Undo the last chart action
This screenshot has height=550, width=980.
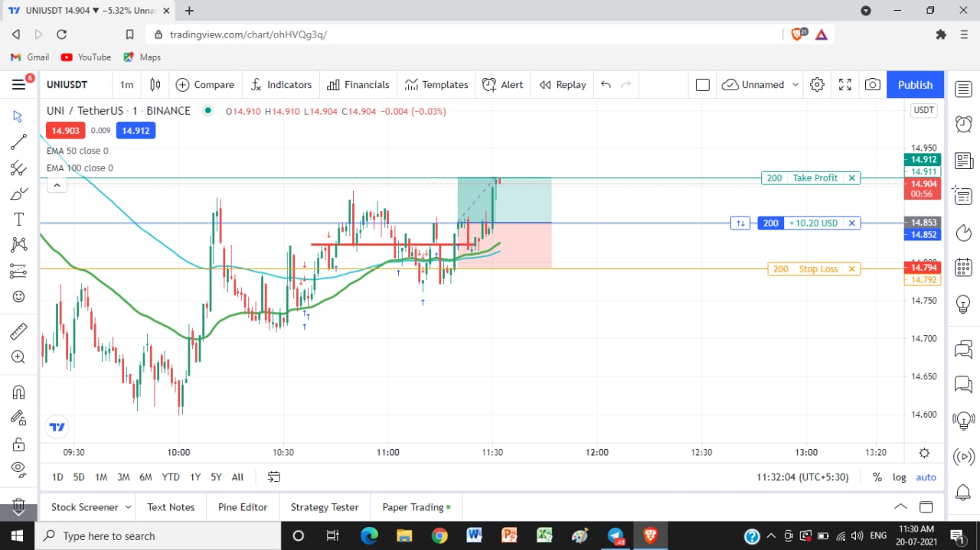[x=606, y=85]
